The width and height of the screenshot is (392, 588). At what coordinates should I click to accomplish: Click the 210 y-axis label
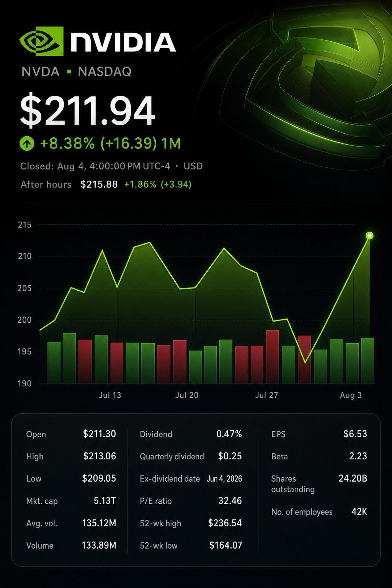tap(24, 256)
